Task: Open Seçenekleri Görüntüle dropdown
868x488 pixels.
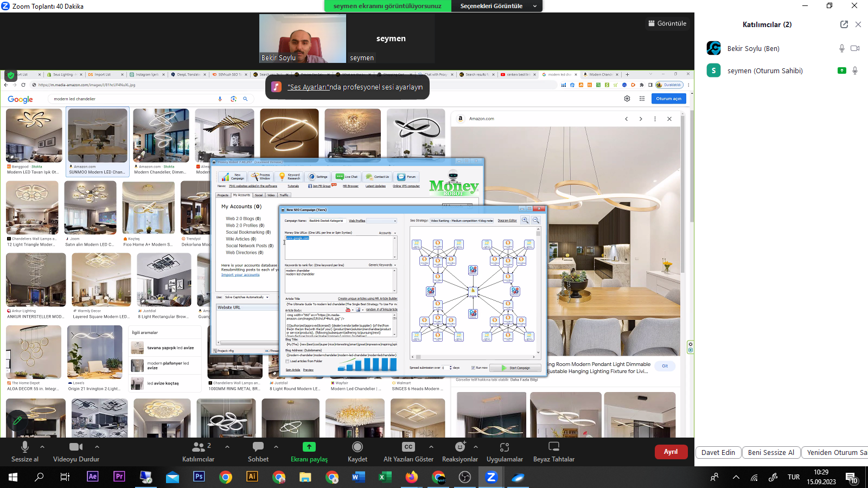Action: (497, 6)
